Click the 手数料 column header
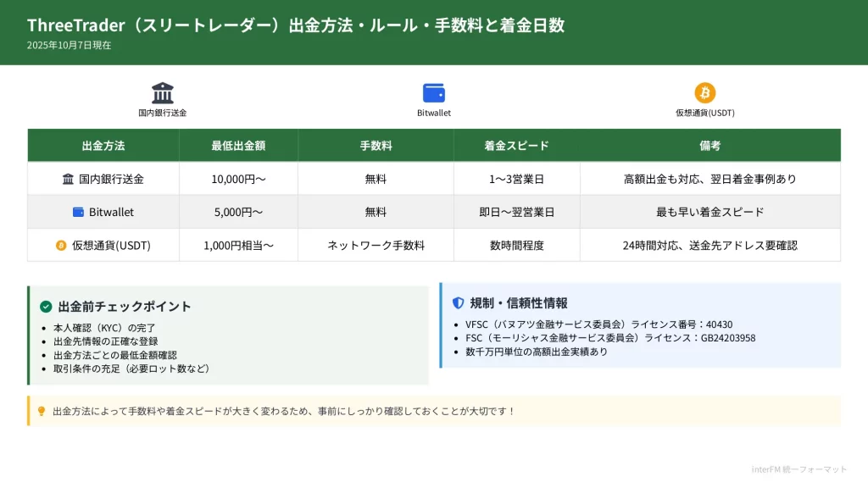Screen dimensions: 868x488 point(376,146)
